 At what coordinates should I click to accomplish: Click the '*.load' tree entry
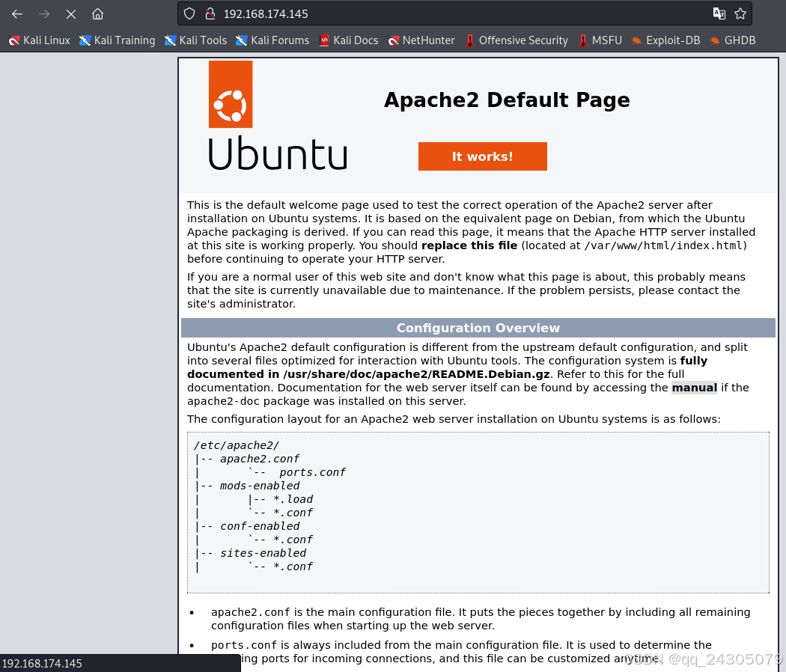293,500
